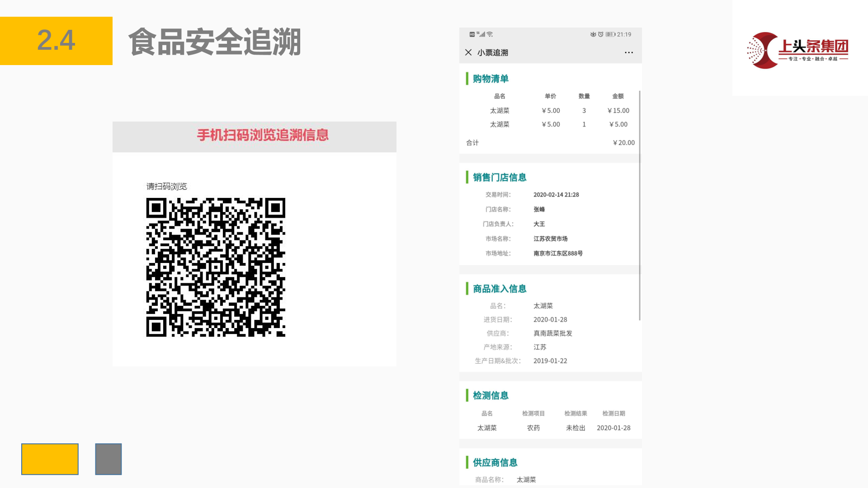The image size is (868, 488).
Task: Click the total amount ¥20.00
Action: click(623, 142)
